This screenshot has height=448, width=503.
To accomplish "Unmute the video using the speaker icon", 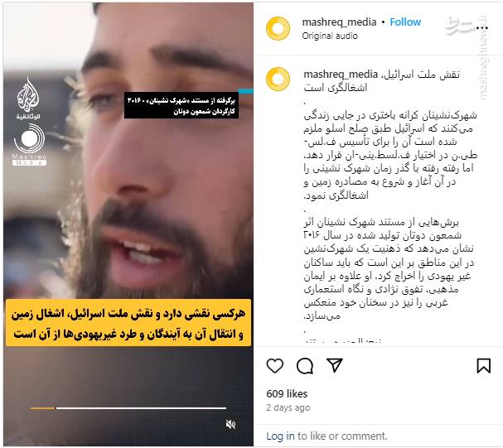I will pyautogui.click(x=230, y=424).
